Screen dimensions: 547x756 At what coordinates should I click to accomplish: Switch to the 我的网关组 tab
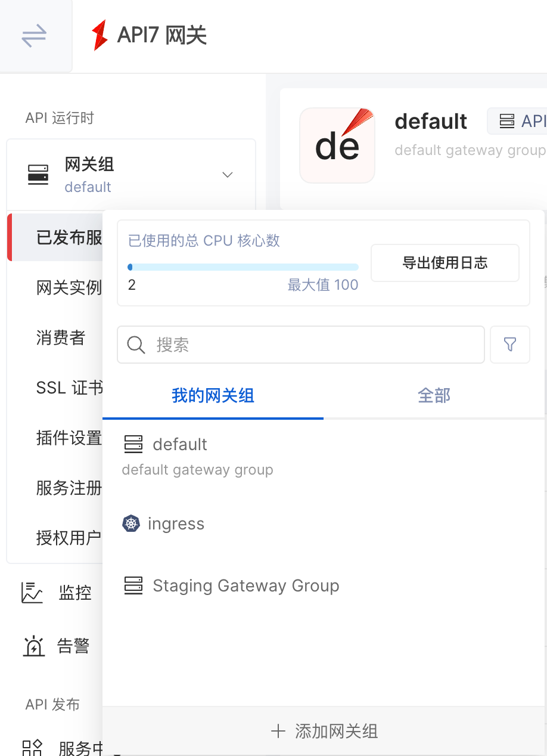point(213,395)
